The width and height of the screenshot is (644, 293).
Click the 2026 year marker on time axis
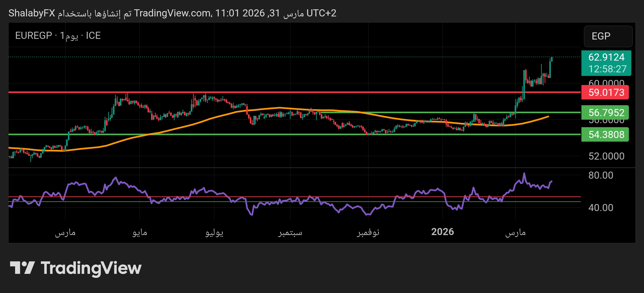click(442, 232)
